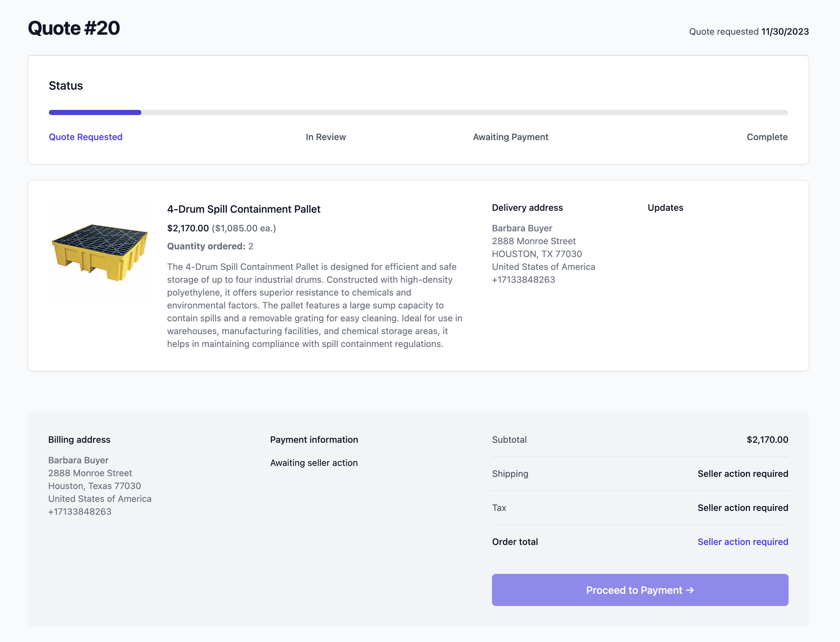Click the Quantity ordered label
Screen dimensions: 840x642
pos(206,246)
